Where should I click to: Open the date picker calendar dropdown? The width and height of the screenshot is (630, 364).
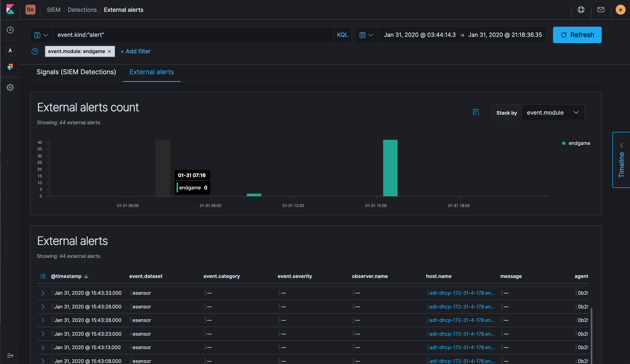tap(366, 35)
